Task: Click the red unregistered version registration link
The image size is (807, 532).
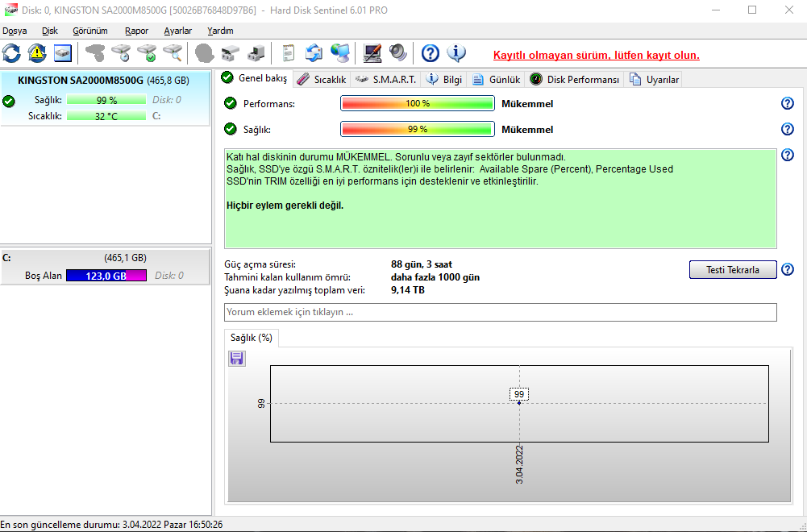Action: [597, 55]
